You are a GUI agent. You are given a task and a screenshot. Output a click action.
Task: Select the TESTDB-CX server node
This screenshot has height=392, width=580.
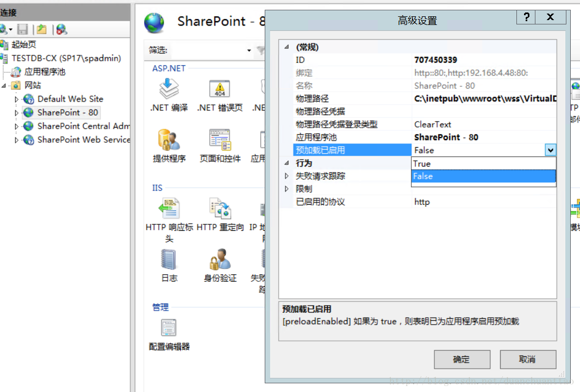pos(66,59)
